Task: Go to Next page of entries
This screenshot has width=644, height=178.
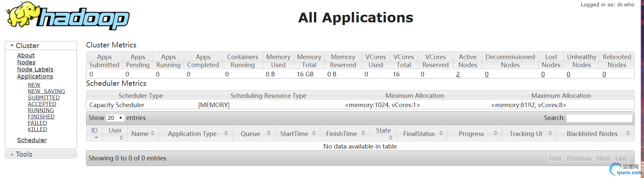Action: tap(603, 158)
